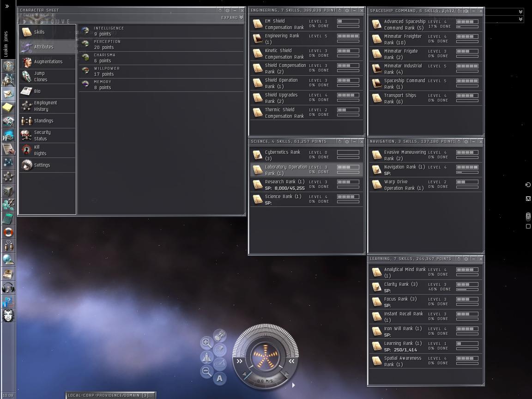Select the Minmatar Freighter skill row
Viewport: 532px width, 399px height.
point(426,39)
